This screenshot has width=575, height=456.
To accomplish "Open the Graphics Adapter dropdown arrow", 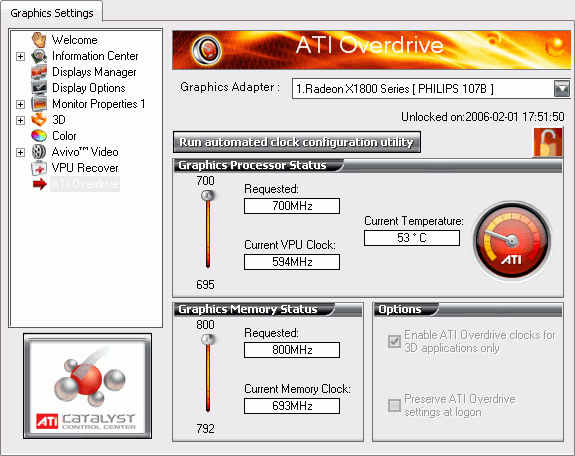I will click(x=562, y=88).
